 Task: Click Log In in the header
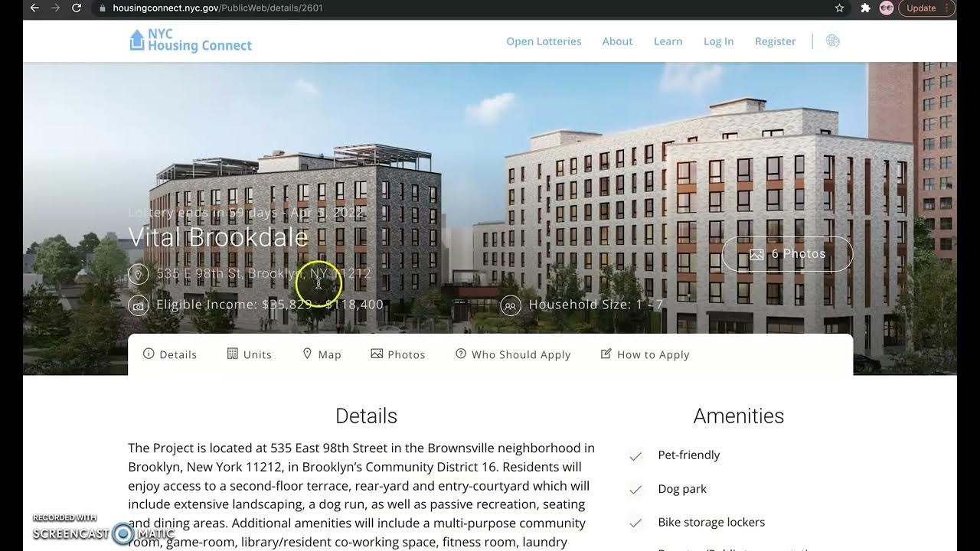(x=718, y=41)
